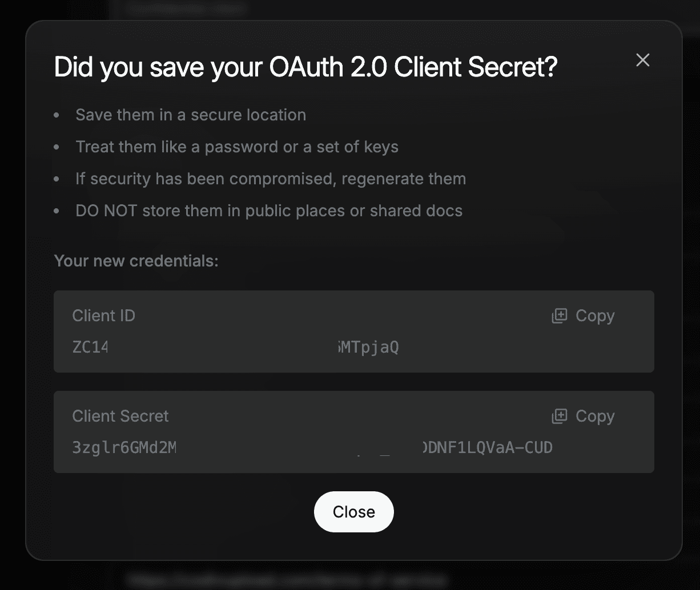
Task: Click the bullet about regenerating compromised keys
Action: (270, 179)
